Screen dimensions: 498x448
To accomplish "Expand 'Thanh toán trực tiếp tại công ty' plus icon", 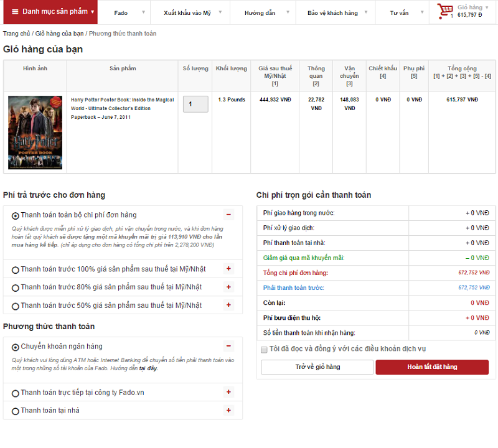I will pyautogui.click(x=228, y=392).
